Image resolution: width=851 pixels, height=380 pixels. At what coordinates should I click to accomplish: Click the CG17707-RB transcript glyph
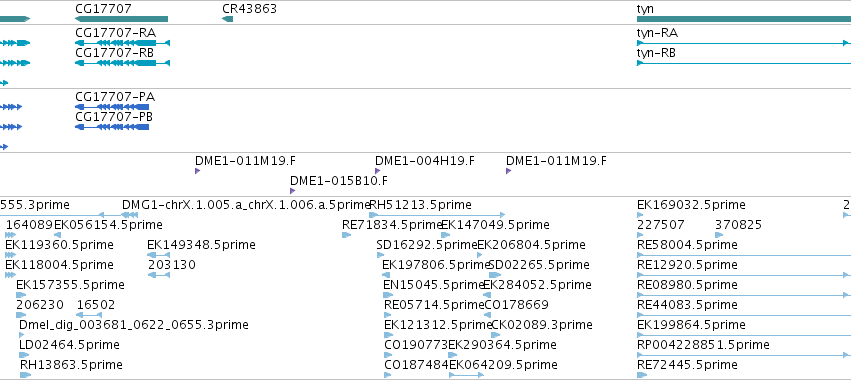(123, 63)
